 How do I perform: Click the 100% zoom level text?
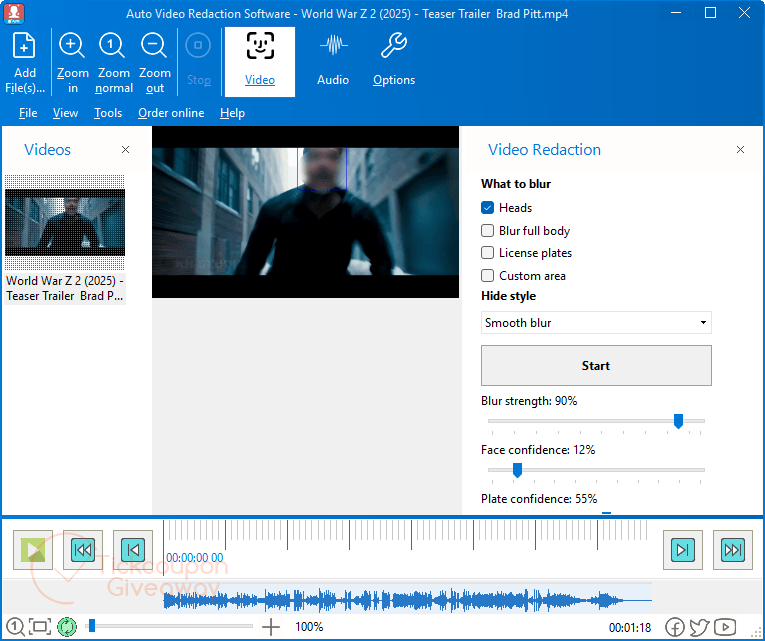(x=309, y=626)
